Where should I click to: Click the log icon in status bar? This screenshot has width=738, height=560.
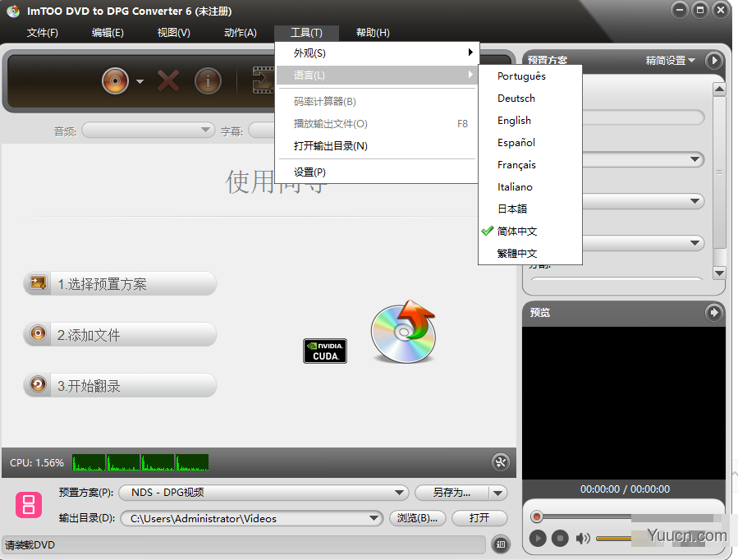pos(500,544)
